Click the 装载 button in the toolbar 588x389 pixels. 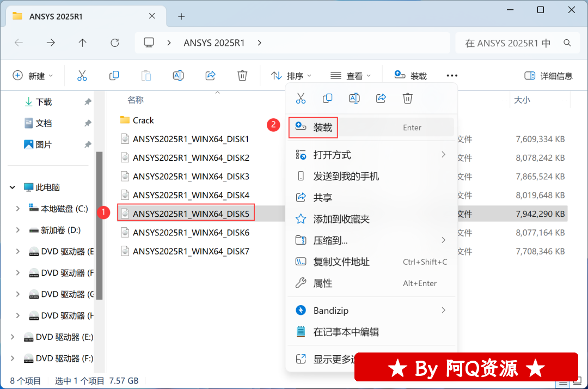tap(411, 76)
